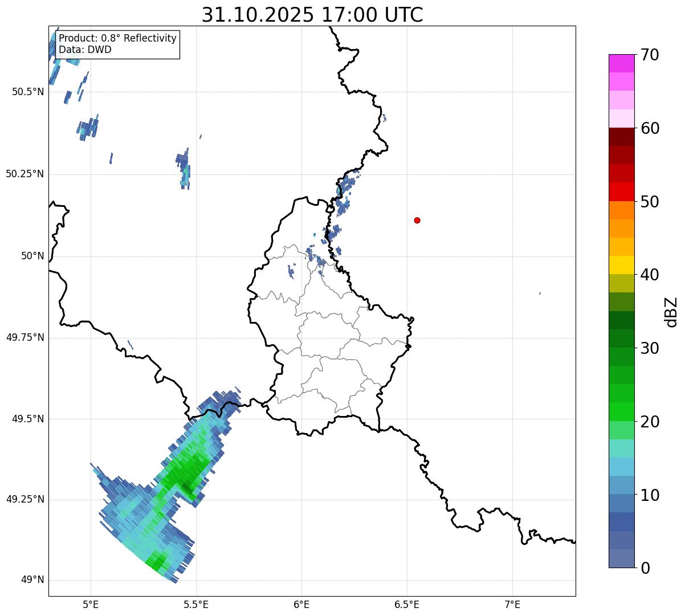The image size is (685, 616).
Task: Click the "dBZ" colorbar label
Action: click(671, 311)
